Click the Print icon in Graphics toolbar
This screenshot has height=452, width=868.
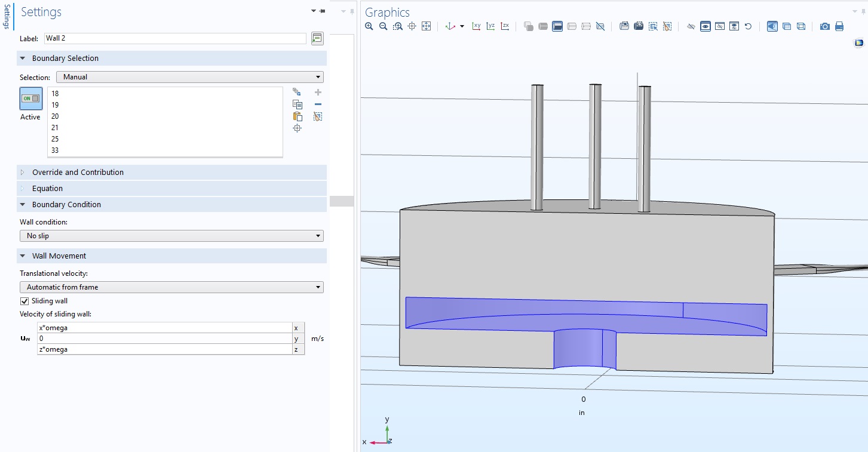839,26
